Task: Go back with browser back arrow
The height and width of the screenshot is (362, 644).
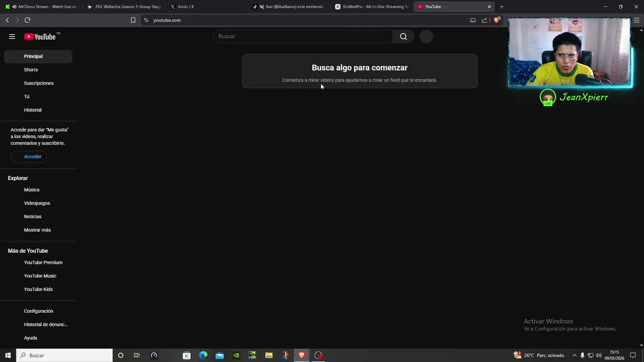Action: click(7, 20)
